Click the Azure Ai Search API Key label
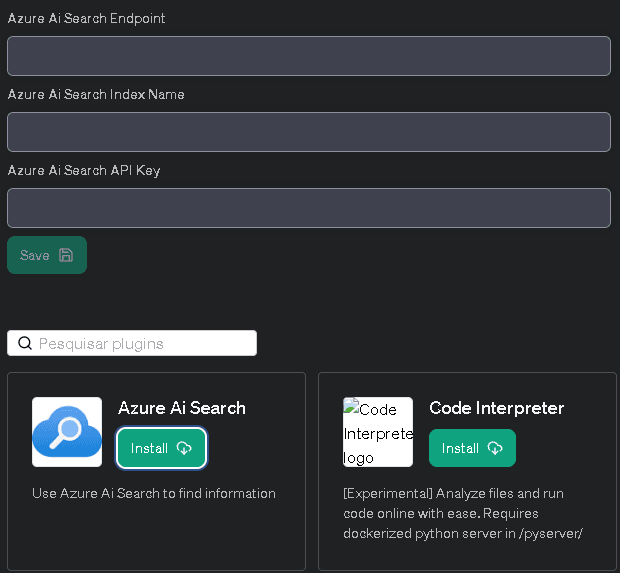This screenshot has height=573, width=620. coord(84,171)
